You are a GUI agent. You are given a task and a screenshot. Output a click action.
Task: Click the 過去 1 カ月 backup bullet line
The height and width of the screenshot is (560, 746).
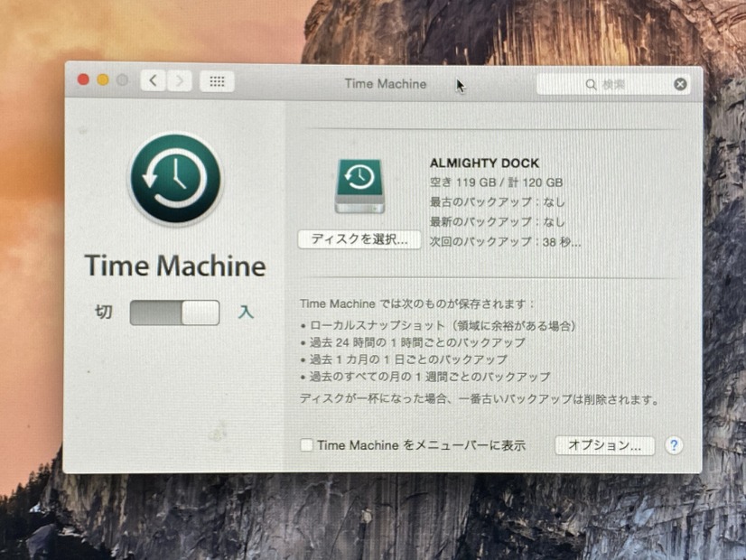[404, 359]
